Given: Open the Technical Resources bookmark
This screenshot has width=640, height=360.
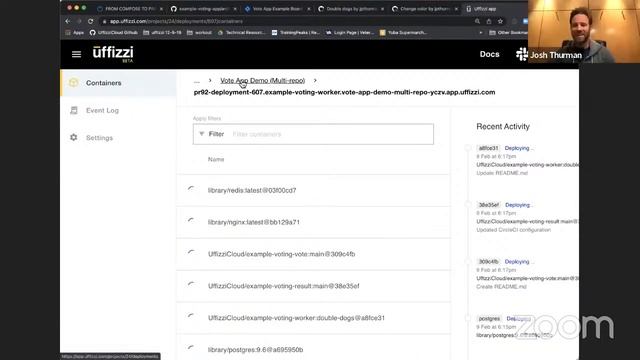Looking at the screenshot, I should [242, 33].
